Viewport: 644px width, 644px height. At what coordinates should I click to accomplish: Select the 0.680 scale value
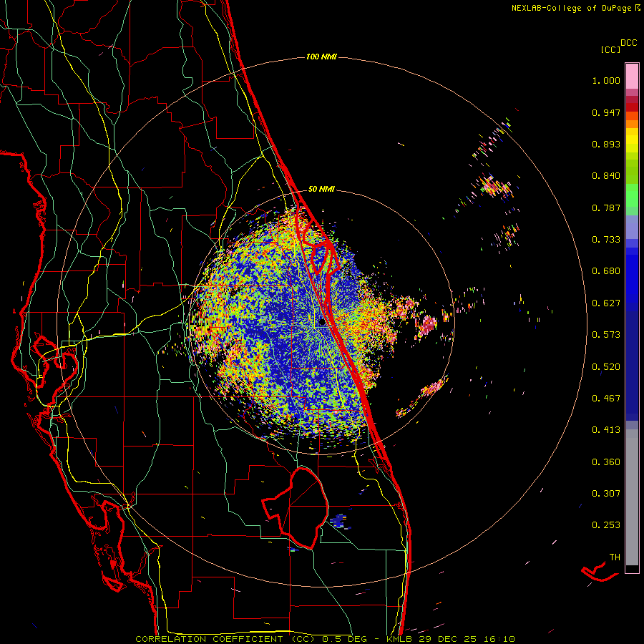606,271
